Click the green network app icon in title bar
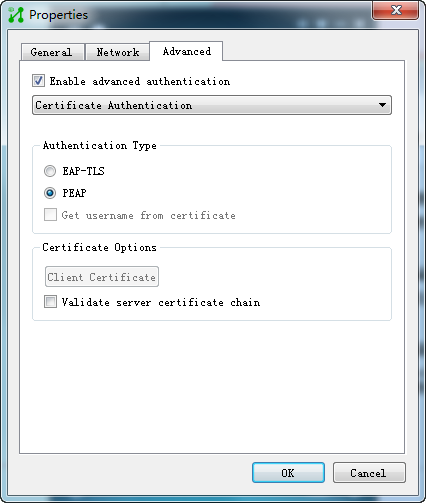The width and height of the screenshot is (426, 503). coord(16,15)
